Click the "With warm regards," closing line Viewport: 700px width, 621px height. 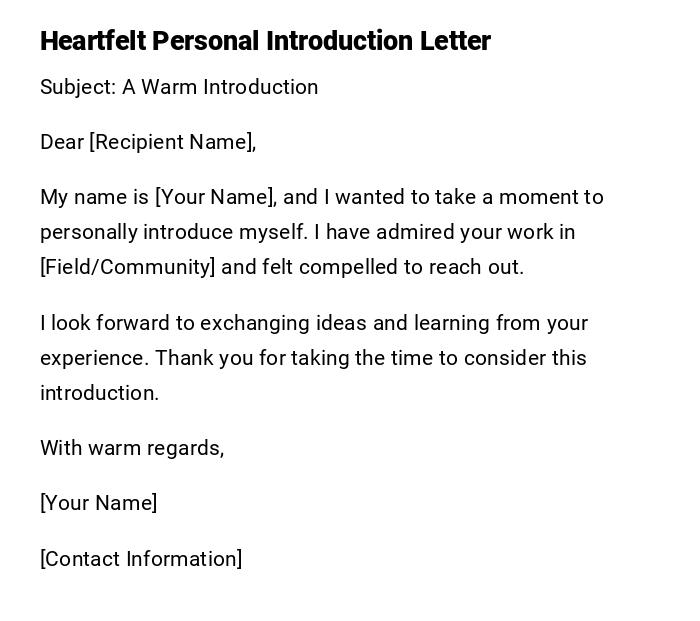(x=132, y=448)
